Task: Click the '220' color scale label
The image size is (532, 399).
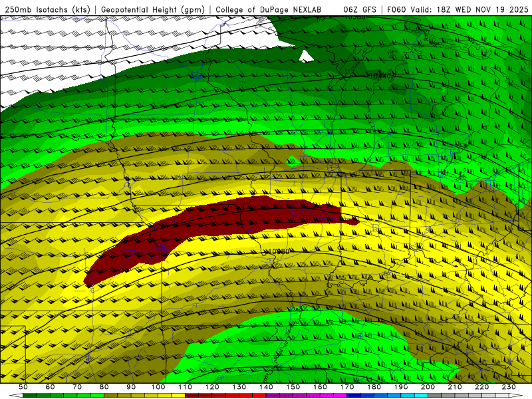Action: [x=482, y=387]
